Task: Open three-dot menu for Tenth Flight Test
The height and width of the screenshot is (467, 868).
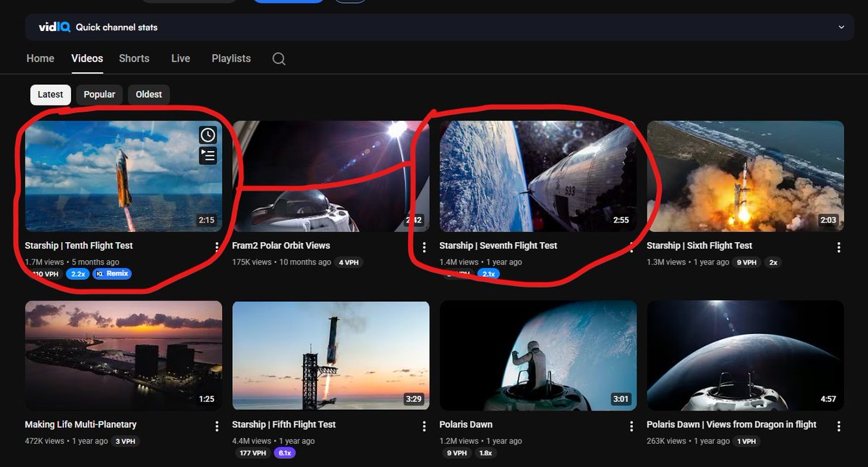Action: 217,247
